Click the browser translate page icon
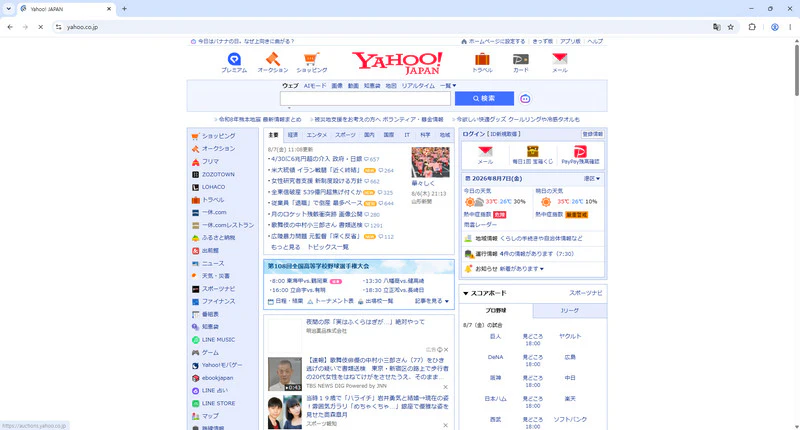The width and height of the screenshot is (800, 430). pos(717,27)
